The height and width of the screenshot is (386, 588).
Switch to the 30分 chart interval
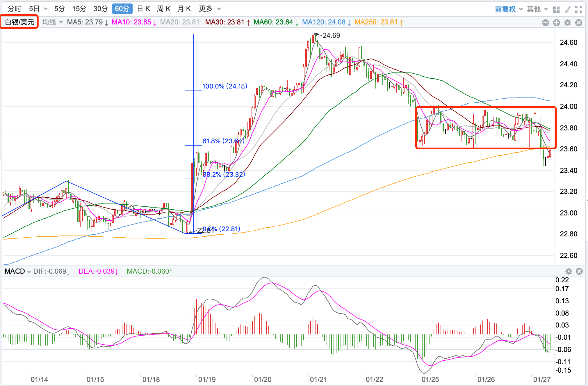pos(100,9)
